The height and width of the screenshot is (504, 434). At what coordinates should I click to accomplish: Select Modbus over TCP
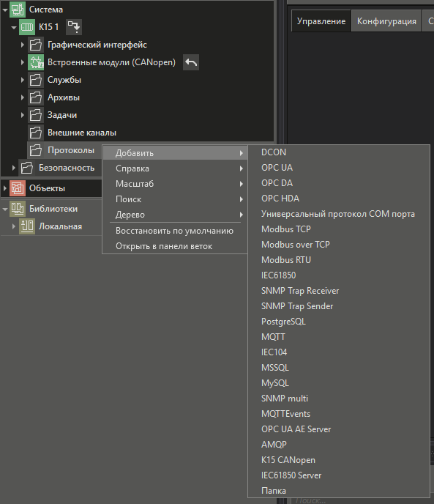(339, 245)
